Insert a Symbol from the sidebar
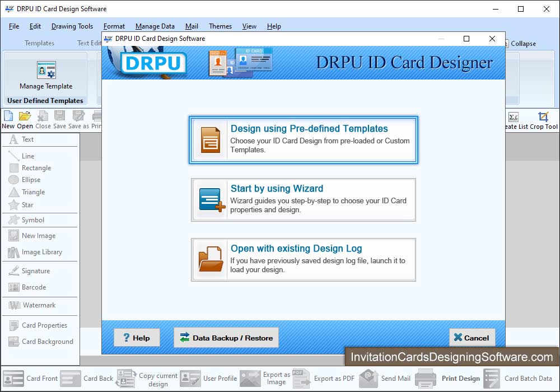Viewport: 560px width, 392px height. pyautogui.click(x=26, y=220)
